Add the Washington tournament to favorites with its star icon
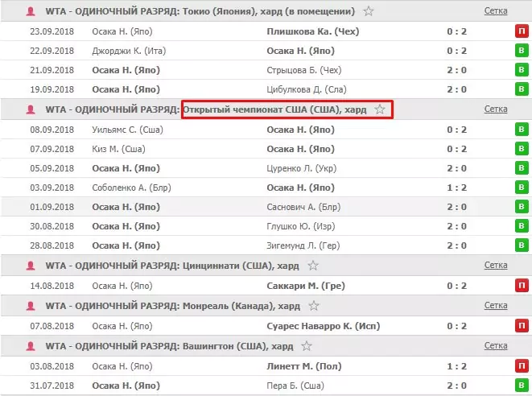The height and width of the screenshot is (396, 532). 307,346
